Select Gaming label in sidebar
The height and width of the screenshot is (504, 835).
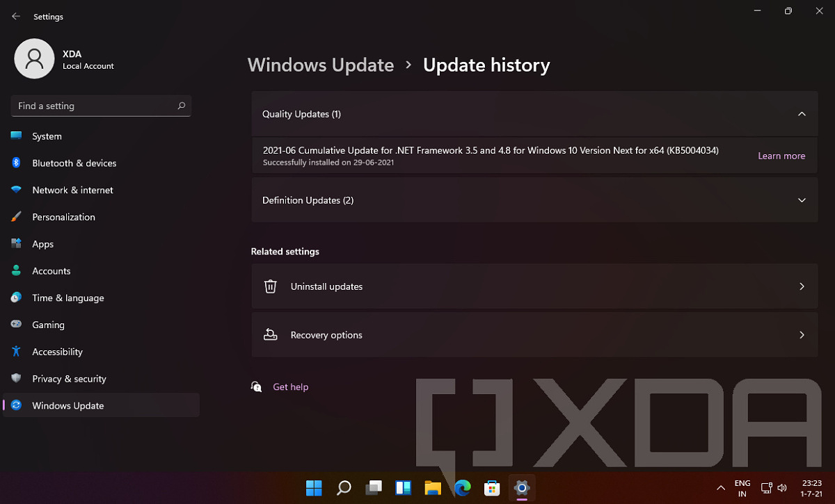coord(48,325)
